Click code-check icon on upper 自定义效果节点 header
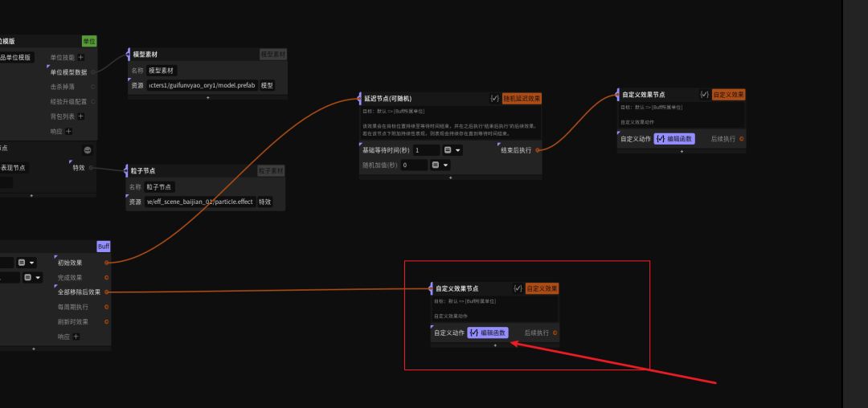The width and height of the screenshot is (868, 408). pyautogui.click(x=704, y=95)
